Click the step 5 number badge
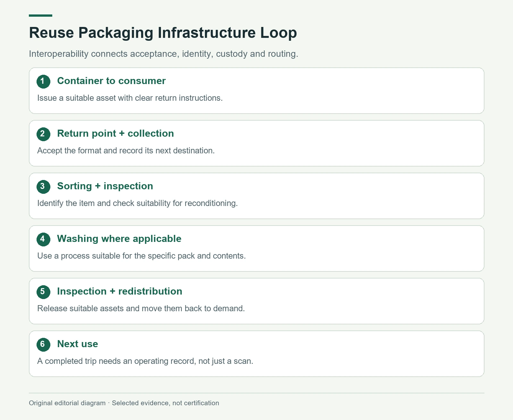 pos(43,292)
